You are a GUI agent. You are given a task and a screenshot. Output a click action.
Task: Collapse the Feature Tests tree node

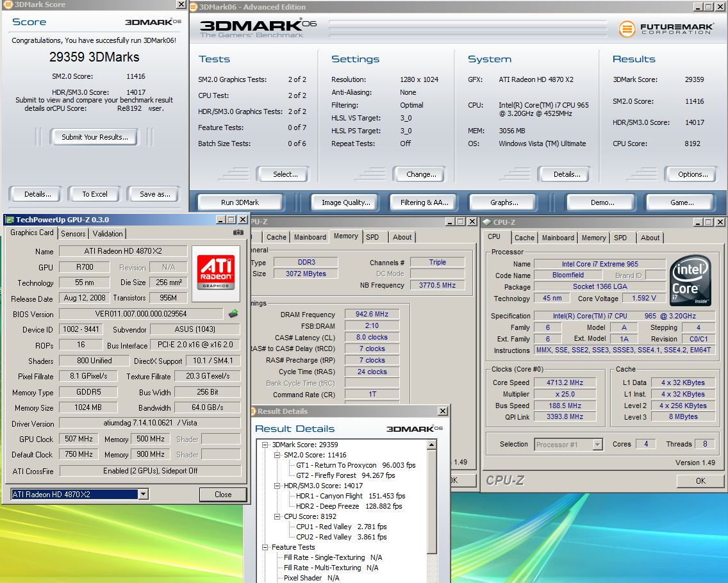[265, 547]
